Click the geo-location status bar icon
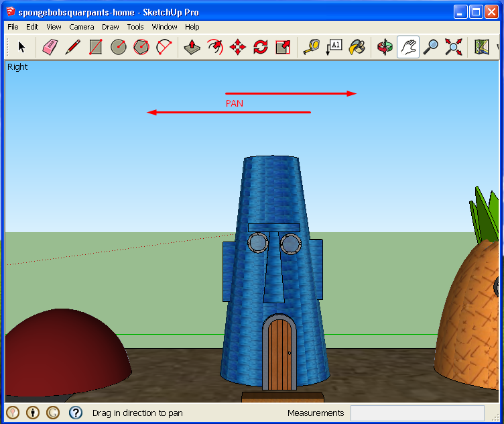The height and width of the screenshot is (424, 504). (13, 413)
